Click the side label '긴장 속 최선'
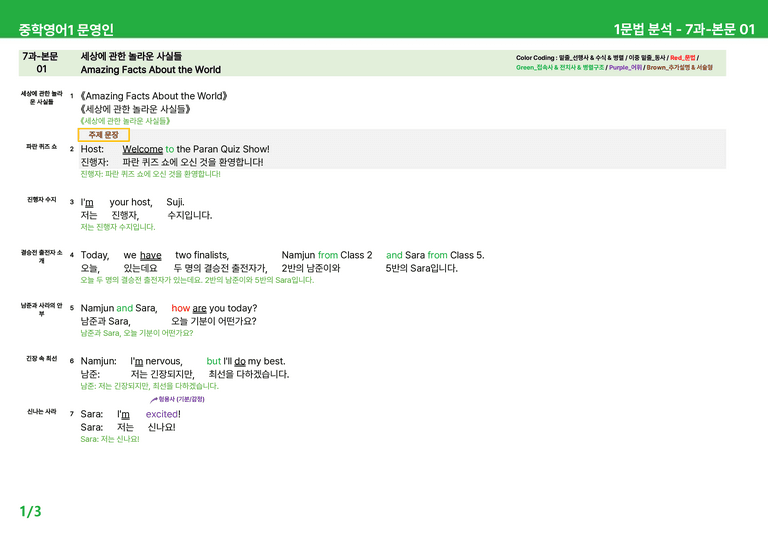Viewport: 768px width, 543px height. tap(42, 358)
